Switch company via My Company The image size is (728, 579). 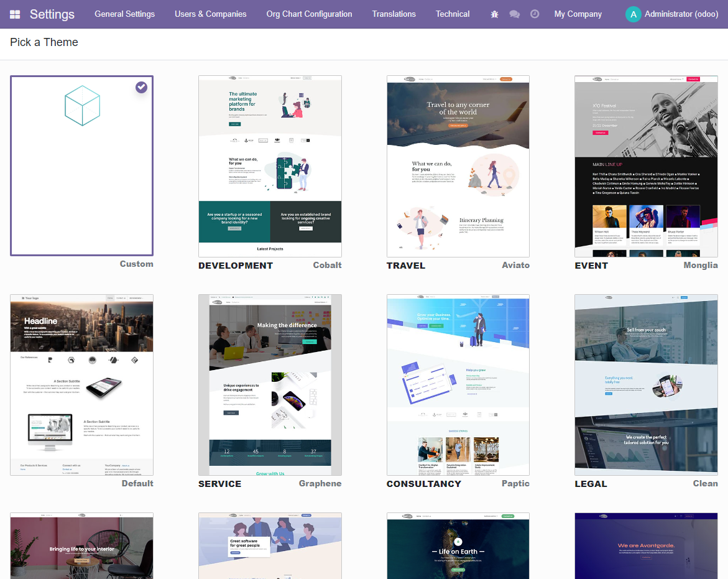(x=578, y=14)
